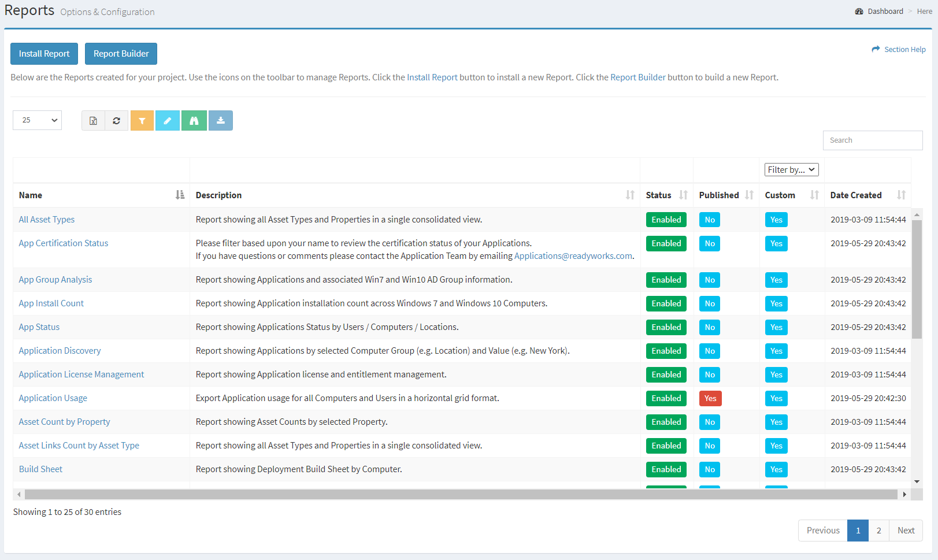Toggle Enabled status for App Group Analysis

point(666,280)
